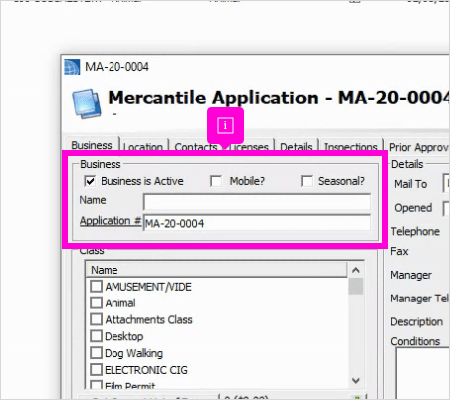Click the pink info callout icon
The image size is (450, 400).
(225, 126)
